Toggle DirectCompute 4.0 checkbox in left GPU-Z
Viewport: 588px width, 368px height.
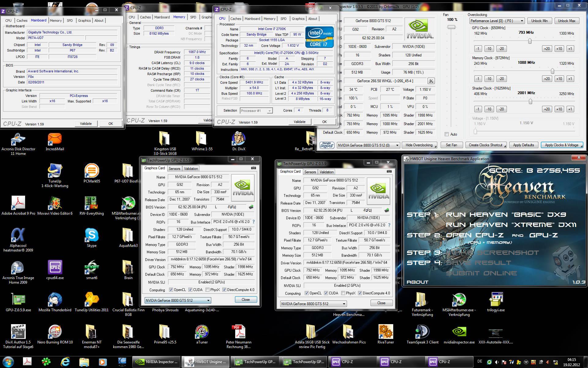224,290
